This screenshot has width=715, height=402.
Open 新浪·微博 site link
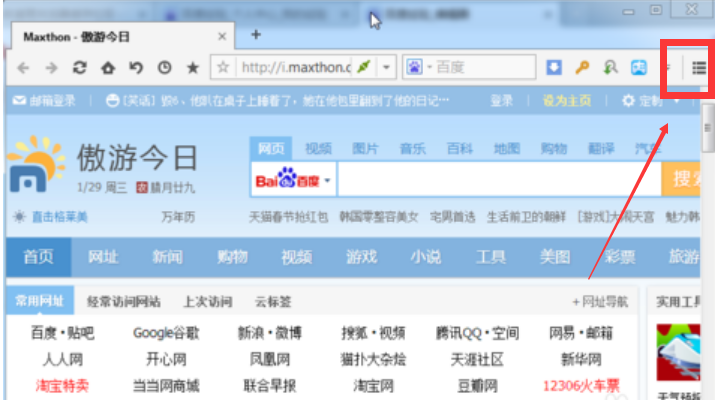(270, 333)
